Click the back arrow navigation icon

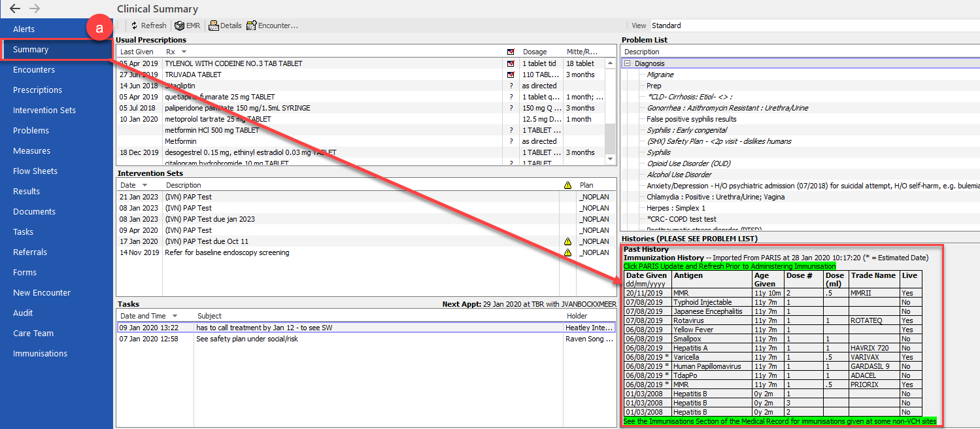point(15,9)
